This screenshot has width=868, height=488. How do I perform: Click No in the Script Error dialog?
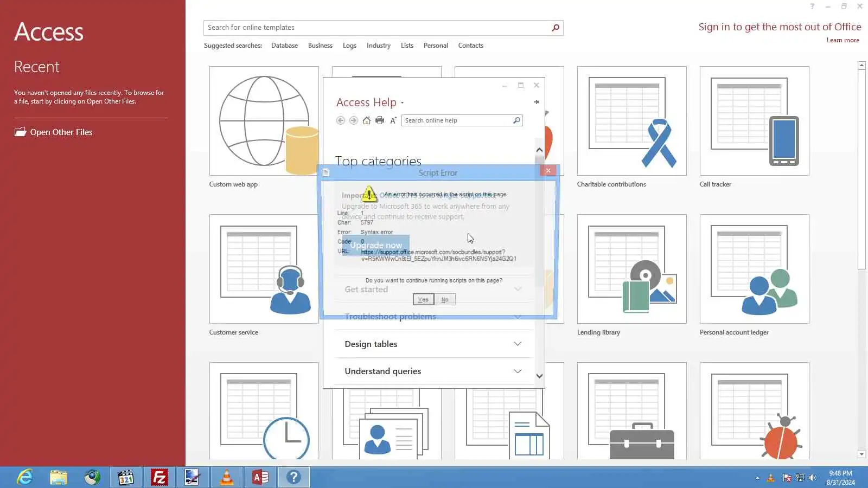pos(445,299)
